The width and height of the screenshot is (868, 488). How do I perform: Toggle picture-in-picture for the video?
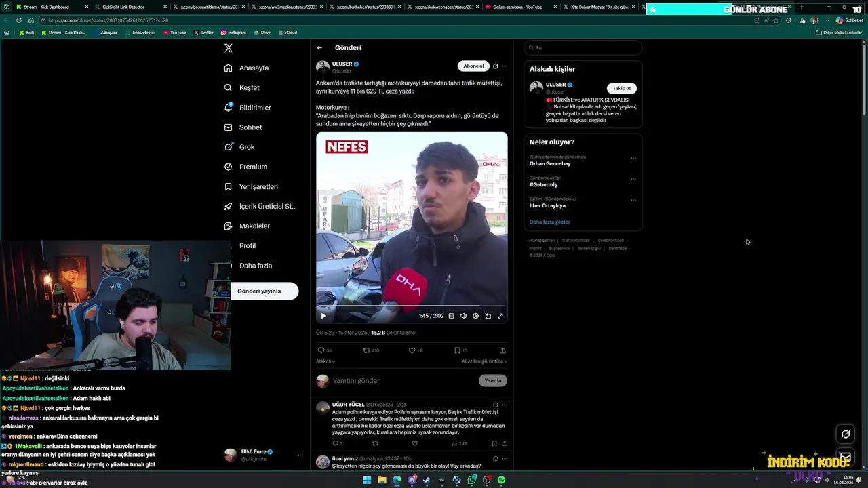[x=488, y=316]
